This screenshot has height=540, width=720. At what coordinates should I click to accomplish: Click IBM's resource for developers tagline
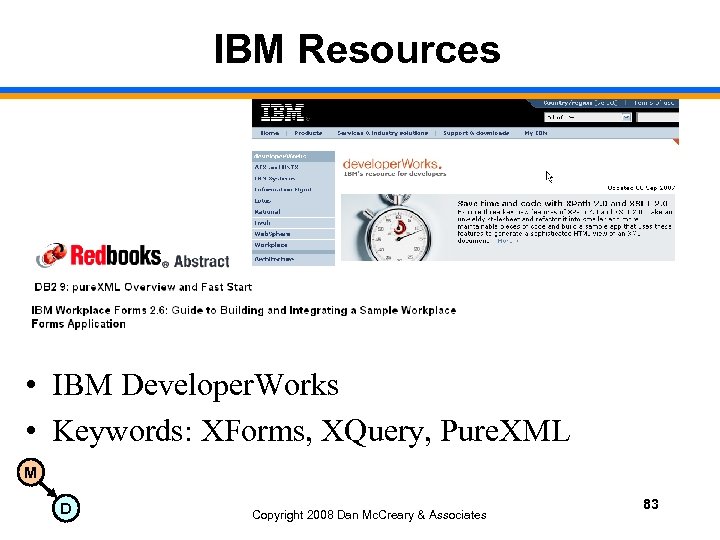point(395,174)
